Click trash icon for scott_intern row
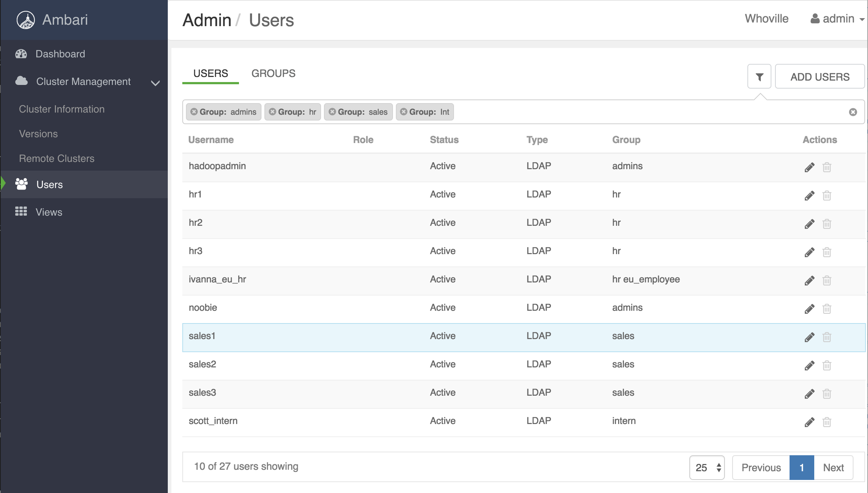This screenshot has height=493, width=868. (827, 422)
